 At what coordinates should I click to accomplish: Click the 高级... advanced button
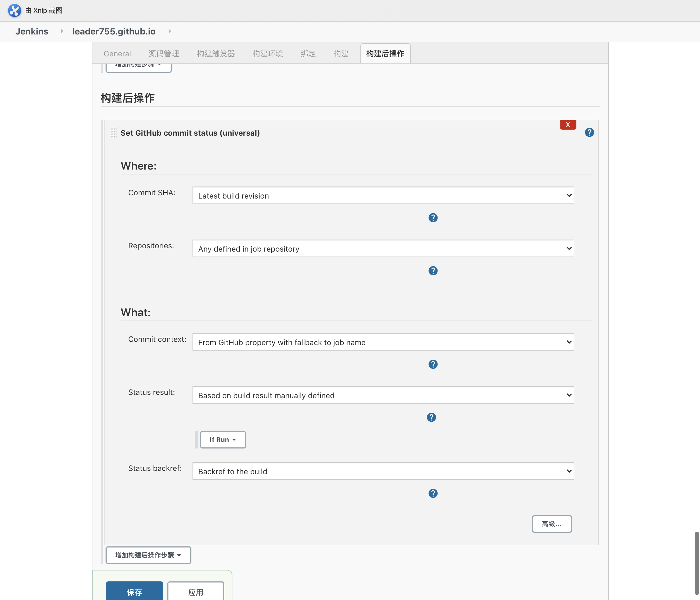pyautogui.click(x=551, y=524)
